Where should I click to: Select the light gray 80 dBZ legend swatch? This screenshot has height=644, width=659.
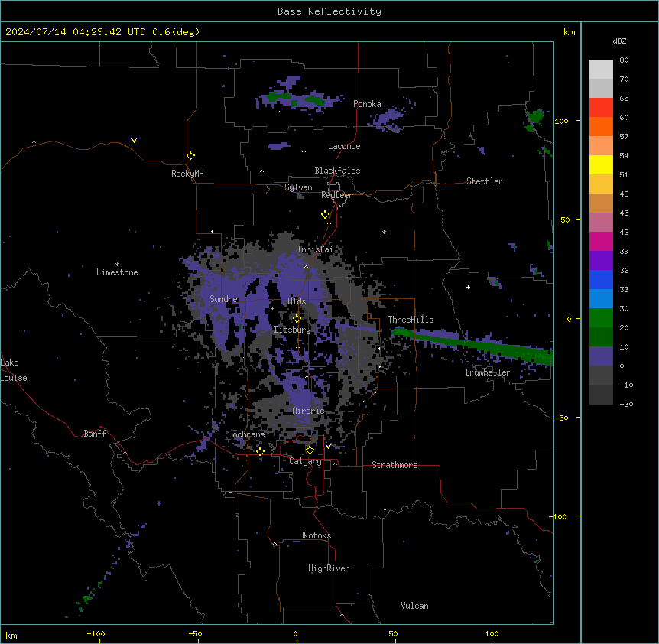[x=601, y=69]
